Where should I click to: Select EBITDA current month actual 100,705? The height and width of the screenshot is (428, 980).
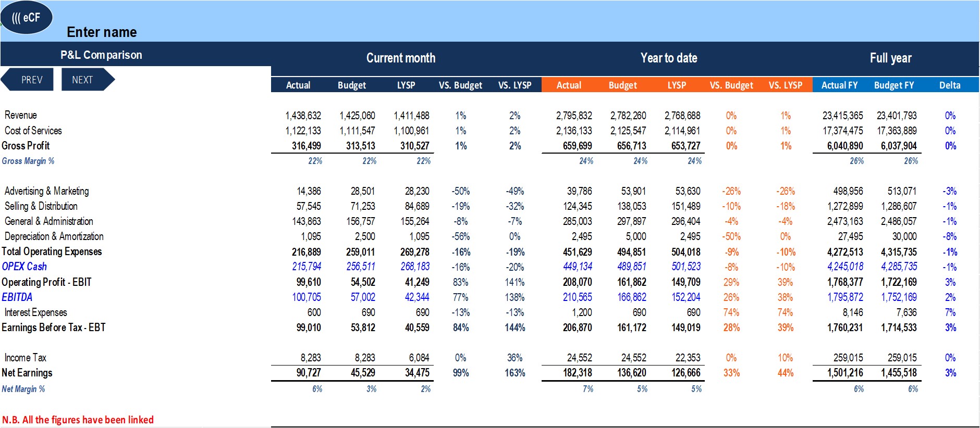point(307,297)
